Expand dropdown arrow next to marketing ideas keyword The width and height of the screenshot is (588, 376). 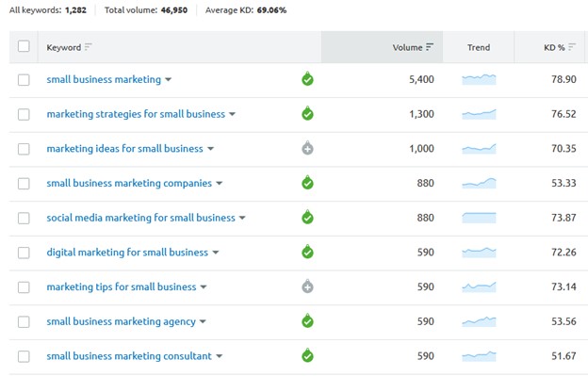(x=210, y=149)
